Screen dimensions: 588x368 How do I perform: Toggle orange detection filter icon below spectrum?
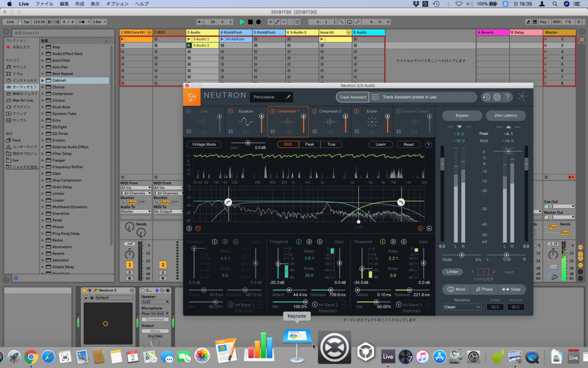click(x=198, y=228)
